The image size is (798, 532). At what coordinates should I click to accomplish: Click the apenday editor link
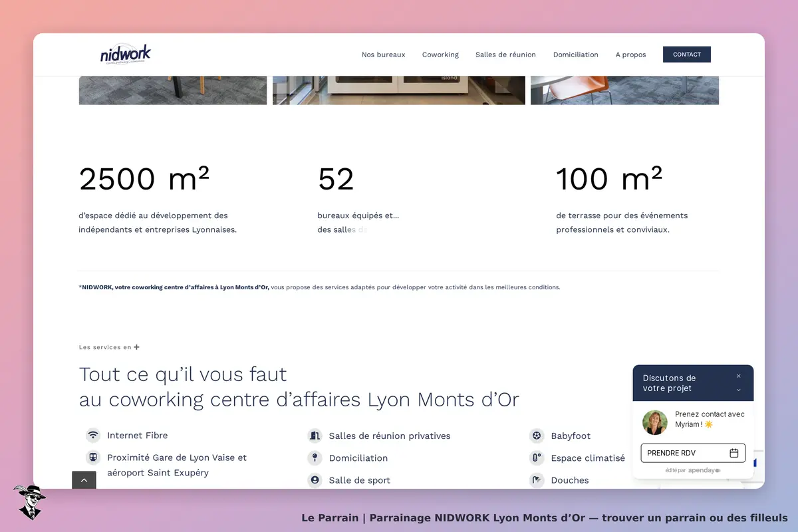tap(704, 470)
